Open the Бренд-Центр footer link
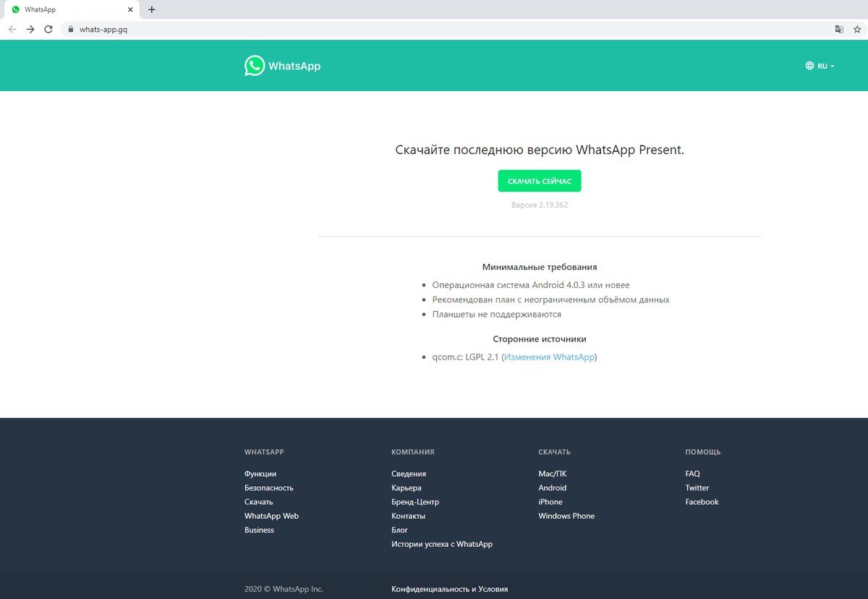Viewport: 868px width, 599px height. click(x=415, y=502)
